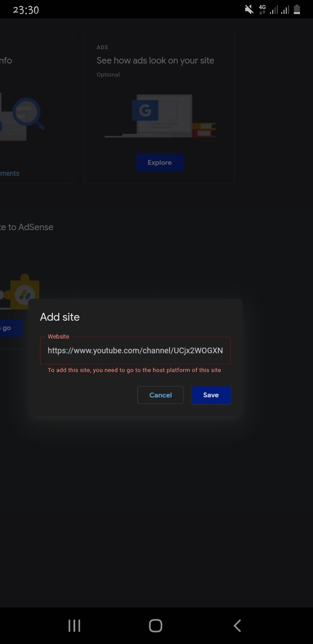
Task: Click 'See how ads look on your site' heading
Action: (155, 60)
